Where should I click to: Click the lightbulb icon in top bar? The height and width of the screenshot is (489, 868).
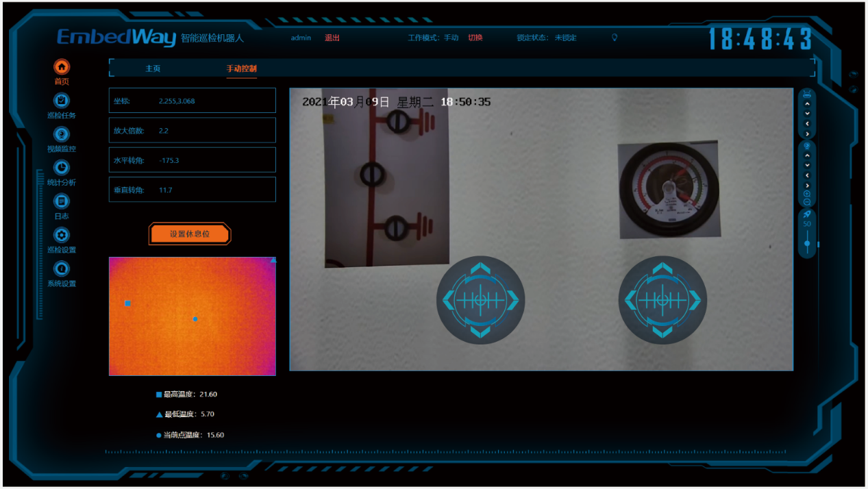615,38
